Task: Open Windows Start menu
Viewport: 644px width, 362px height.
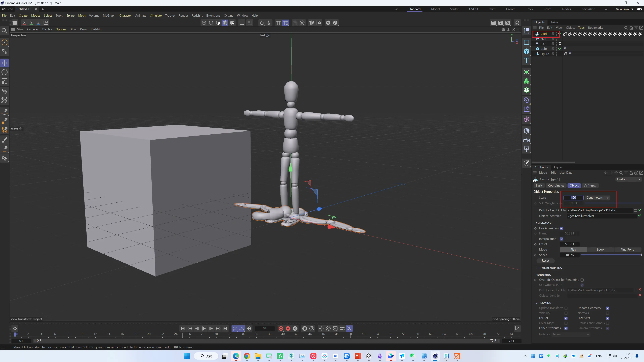Action: [x=187, y=356]
